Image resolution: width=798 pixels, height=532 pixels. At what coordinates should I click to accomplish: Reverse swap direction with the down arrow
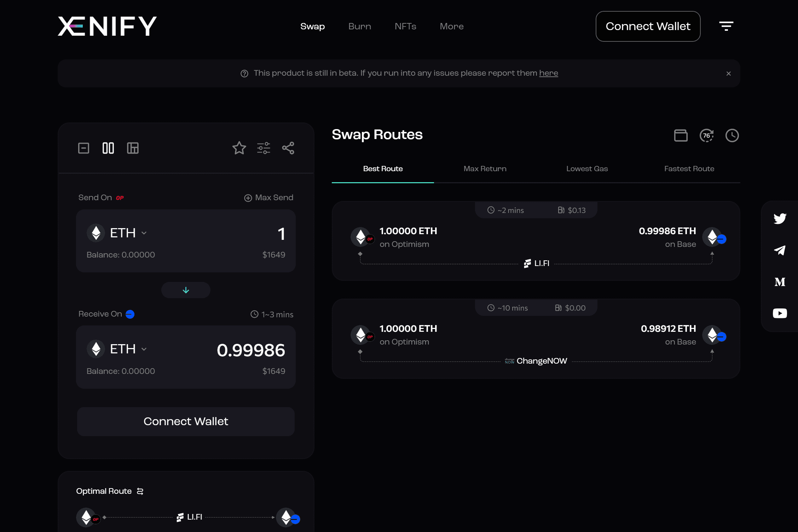click(185, 290)
